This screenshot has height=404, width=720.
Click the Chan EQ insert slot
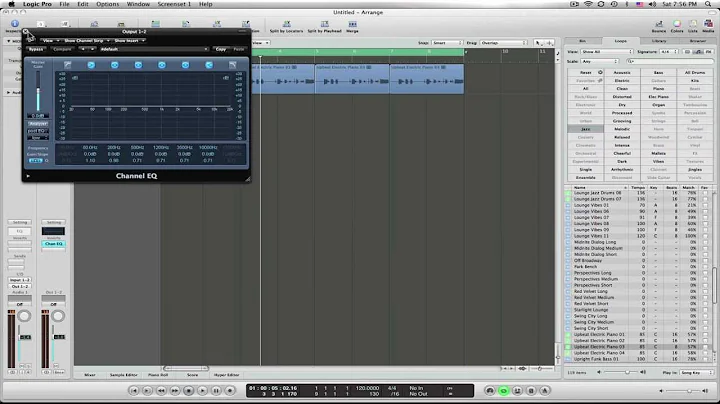click(54, 244)
